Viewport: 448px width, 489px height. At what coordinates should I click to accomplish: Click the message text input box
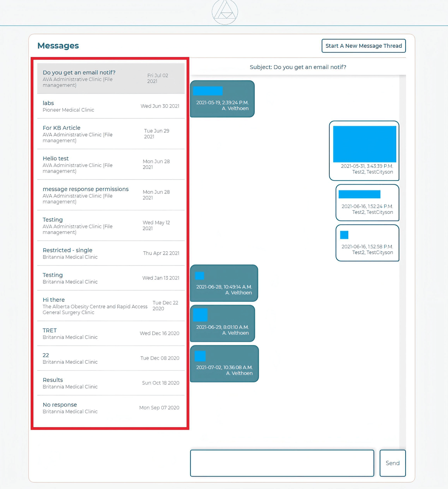click(x=282, y=463)
